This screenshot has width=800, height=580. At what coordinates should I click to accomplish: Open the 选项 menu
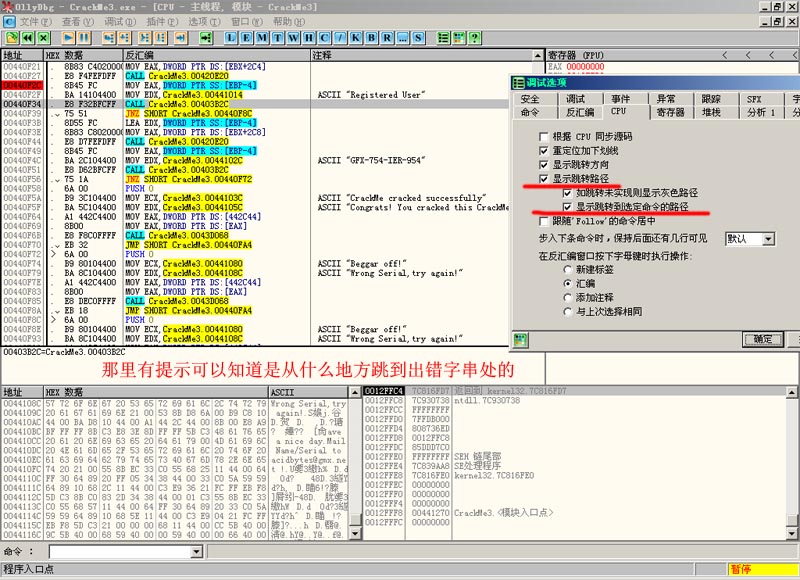(204, 21)
